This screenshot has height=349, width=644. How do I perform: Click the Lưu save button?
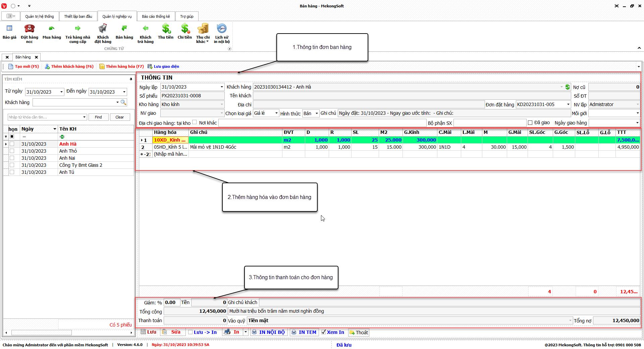coord(149,332)
